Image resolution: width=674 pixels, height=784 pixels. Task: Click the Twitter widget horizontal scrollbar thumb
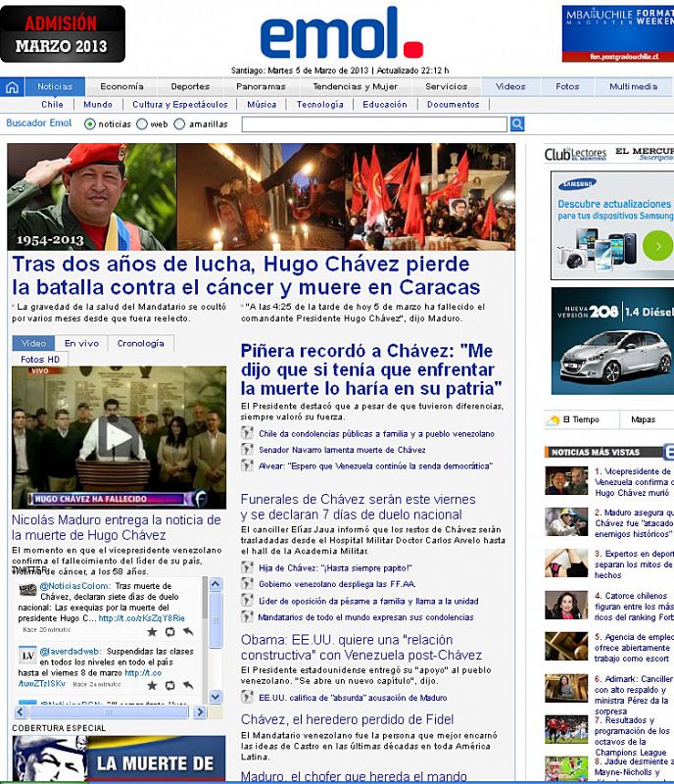108,712
